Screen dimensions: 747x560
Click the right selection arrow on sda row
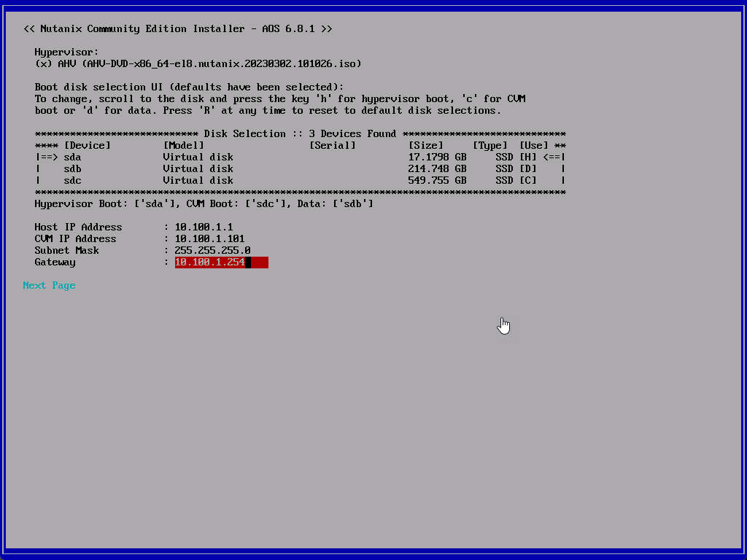point(554,157)
